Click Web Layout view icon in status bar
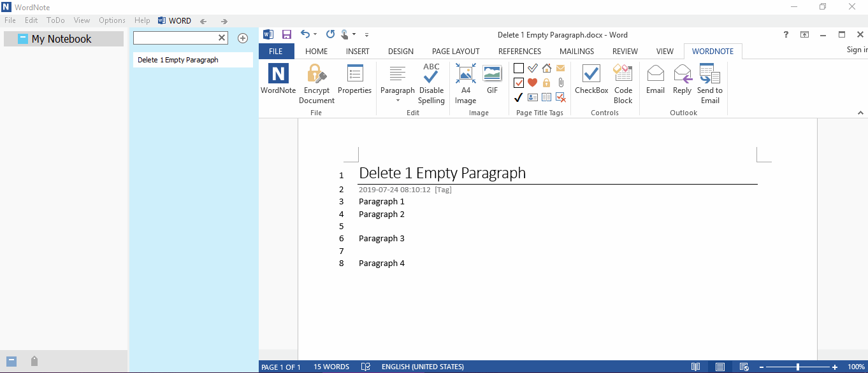 click(x=743, y=367)
